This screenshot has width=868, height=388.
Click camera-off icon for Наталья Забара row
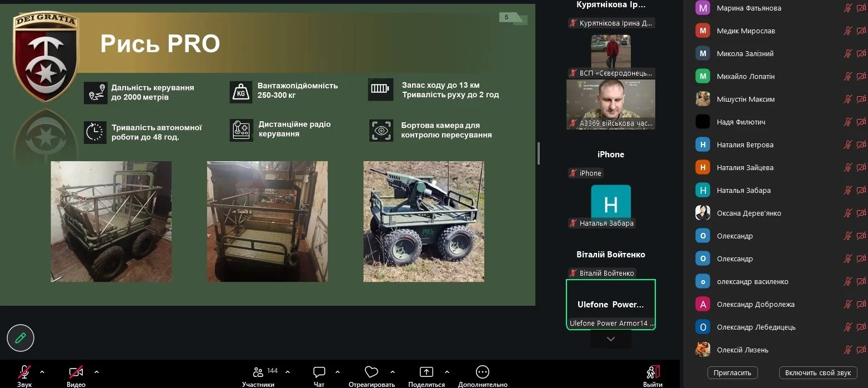pos(861,190)
